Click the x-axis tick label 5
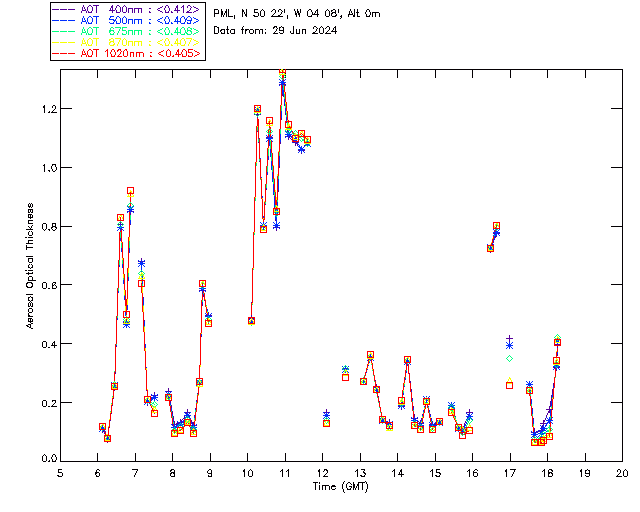This screenshot has width=640, height=512. (x=60, y=473)
